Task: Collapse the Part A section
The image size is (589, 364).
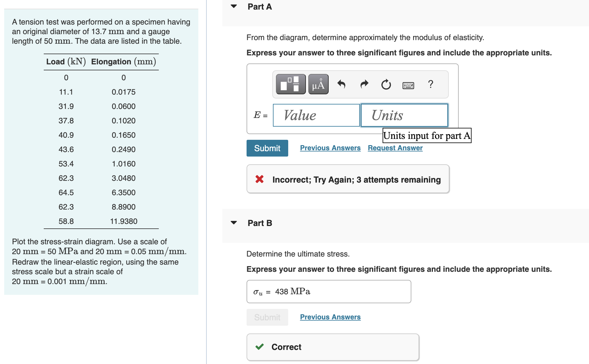Action: point(234,6)
